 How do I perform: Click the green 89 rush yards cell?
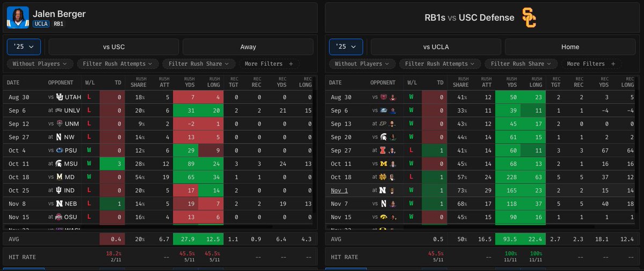tap(186, 164)
